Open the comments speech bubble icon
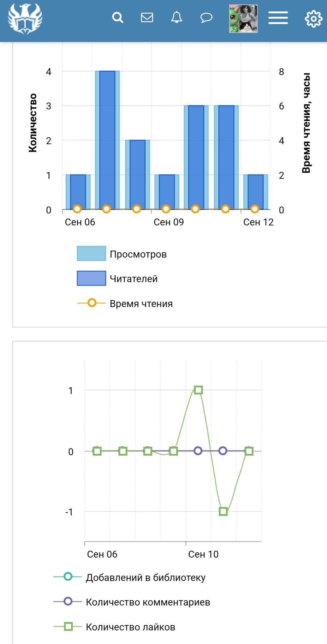This screenshot has height=644, width=327. (206, 18)
